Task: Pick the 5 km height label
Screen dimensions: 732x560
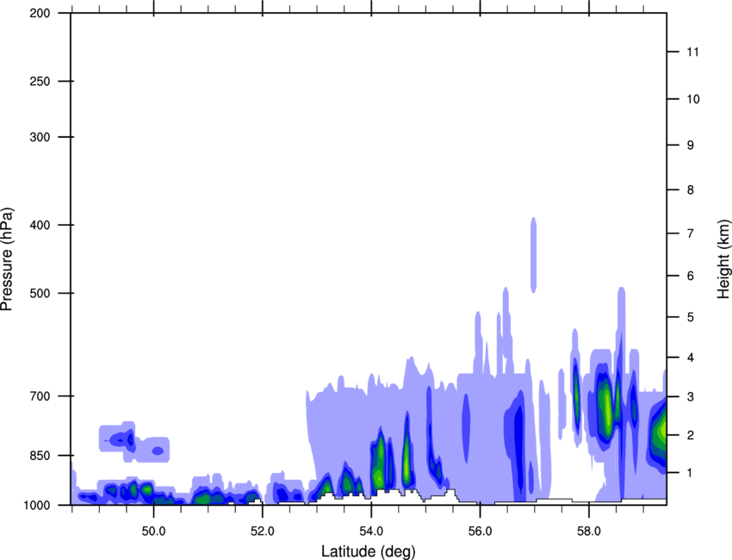Action: click(x=690, y=317)
